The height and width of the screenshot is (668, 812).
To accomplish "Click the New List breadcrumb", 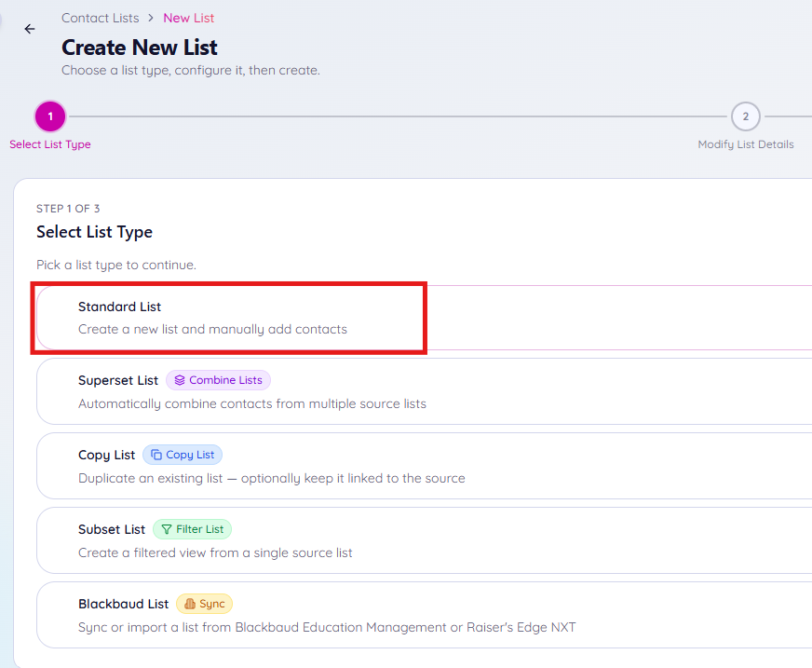I will point(188,18).
